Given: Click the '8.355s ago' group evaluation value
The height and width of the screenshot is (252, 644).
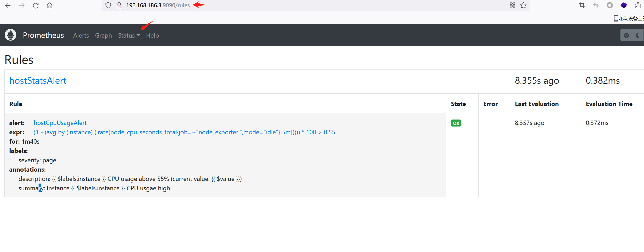Looking at the screenshot, I should [537, 81].
